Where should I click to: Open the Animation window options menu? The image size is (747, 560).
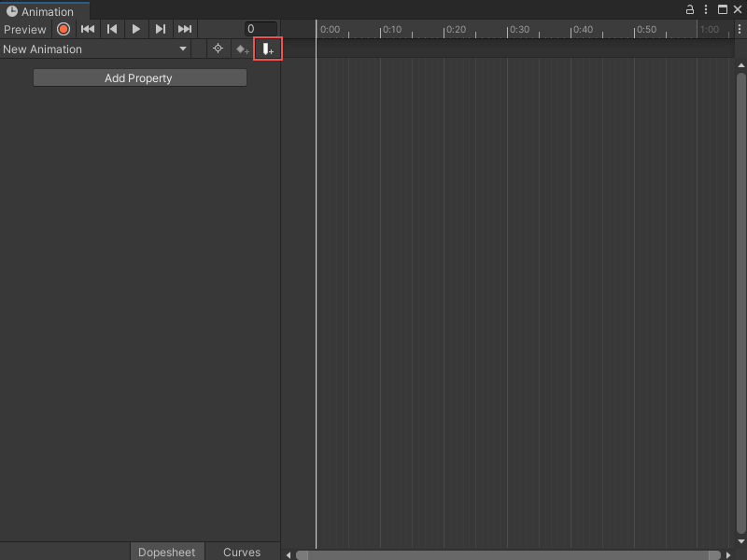(705, 9)
